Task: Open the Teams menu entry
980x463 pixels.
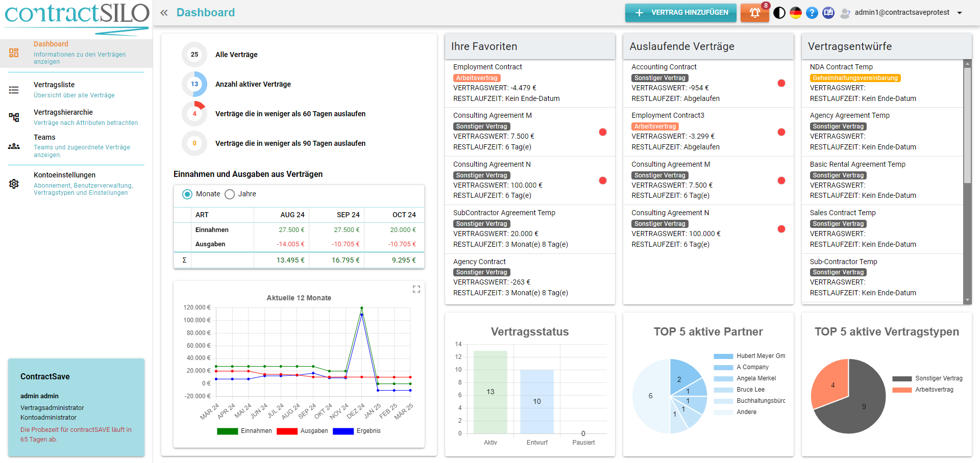Action: click(x=44, y=137)
